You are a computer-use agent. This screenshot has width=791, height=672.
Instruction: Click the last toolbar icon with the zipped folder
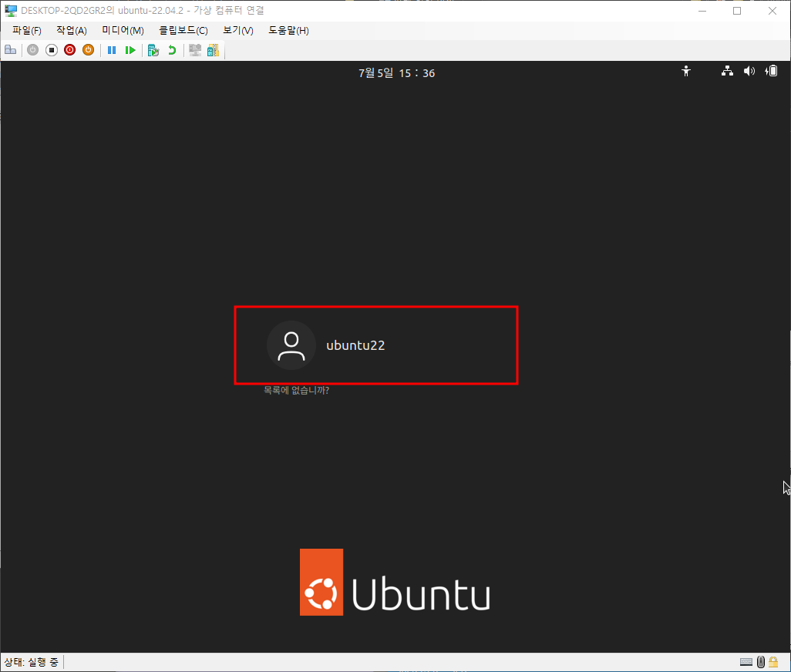(x=214, y=50)
